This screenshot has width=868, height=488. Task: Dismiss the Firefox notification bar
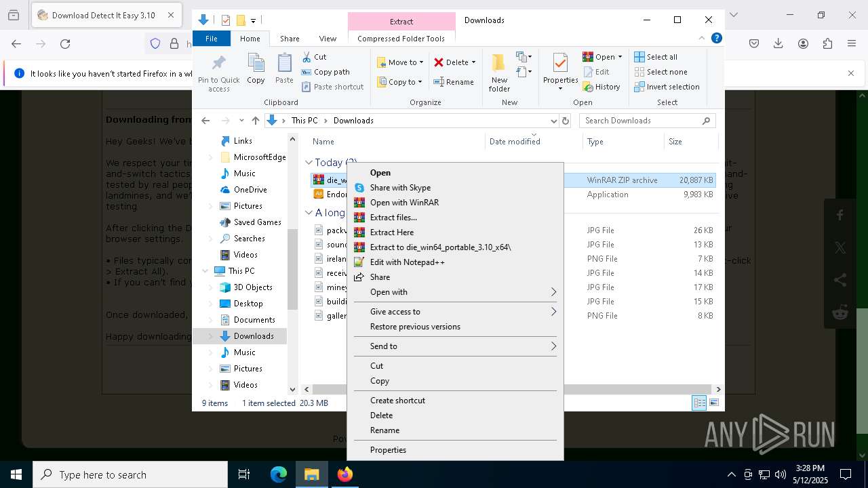tap(851, 73)
